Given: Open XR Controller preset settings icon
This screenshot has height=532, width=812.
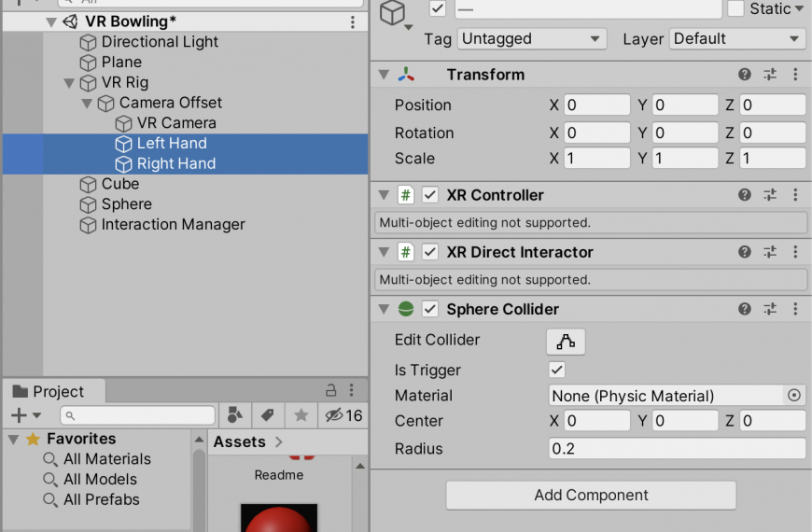Looking at the screenshot, I should click(770, 195).
